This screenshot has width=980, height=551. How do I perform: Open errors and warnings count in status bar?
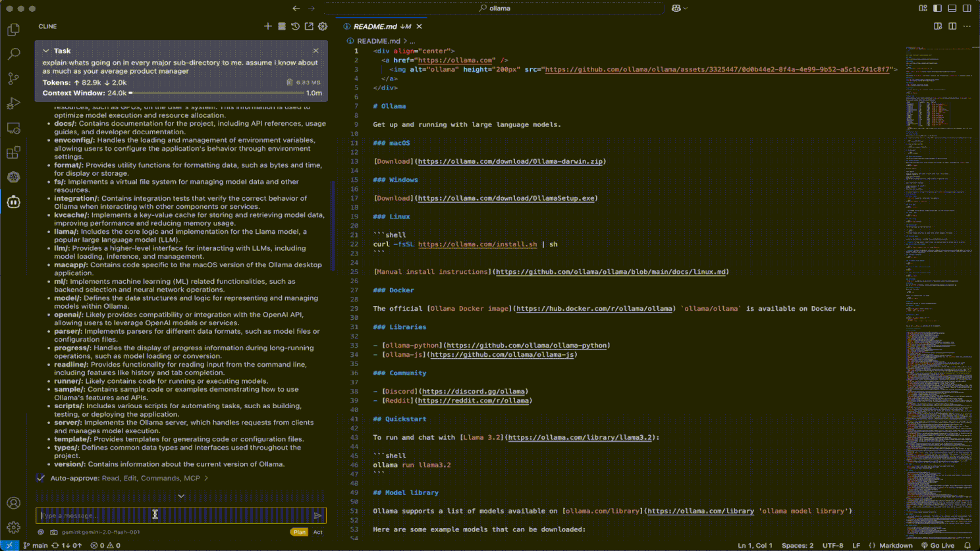(105, 545)
